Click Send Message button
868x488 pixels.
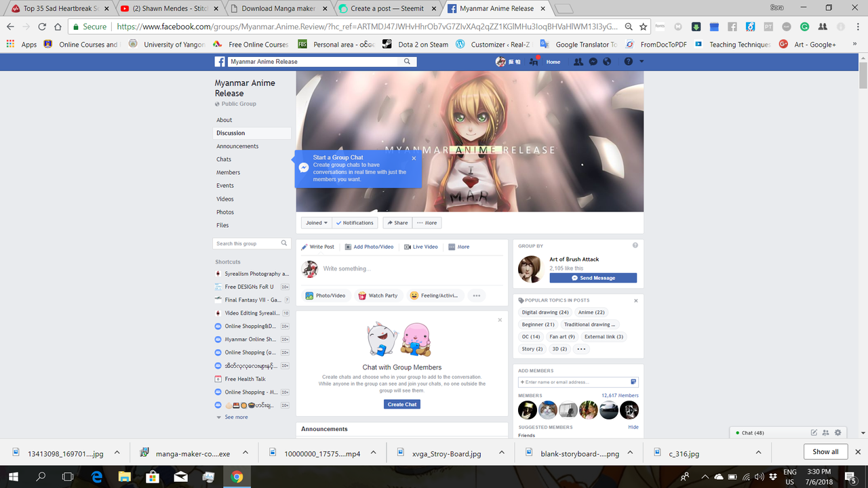[593, 278]
